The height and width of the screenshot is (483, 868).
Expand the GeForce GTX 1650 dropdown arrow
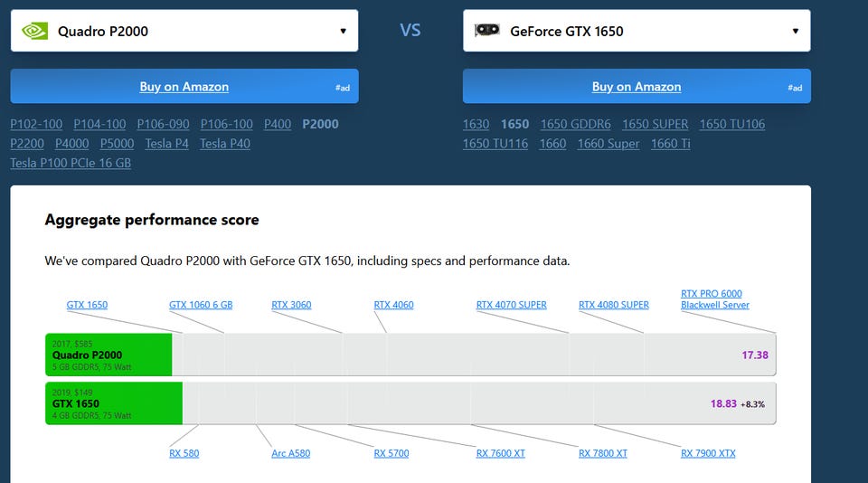point(795,31)
